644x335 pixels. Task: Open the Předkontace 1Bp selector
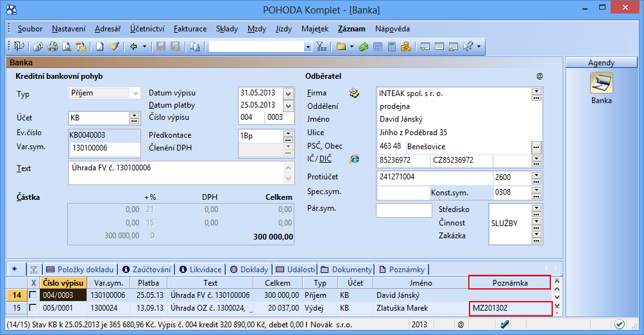pos(288,136)
